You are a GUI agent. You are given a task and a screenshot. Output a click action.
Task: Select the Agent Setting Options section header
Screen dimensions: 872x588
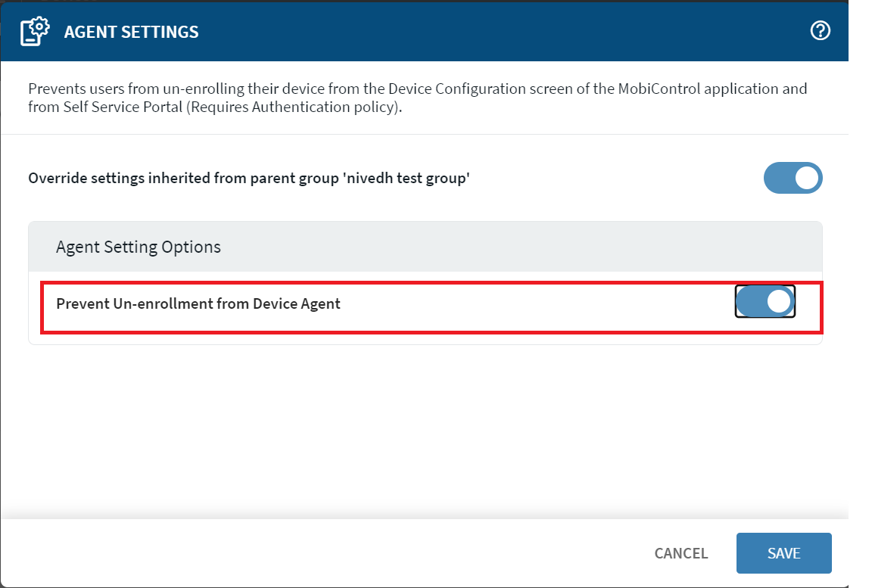[x=139, y=247]
